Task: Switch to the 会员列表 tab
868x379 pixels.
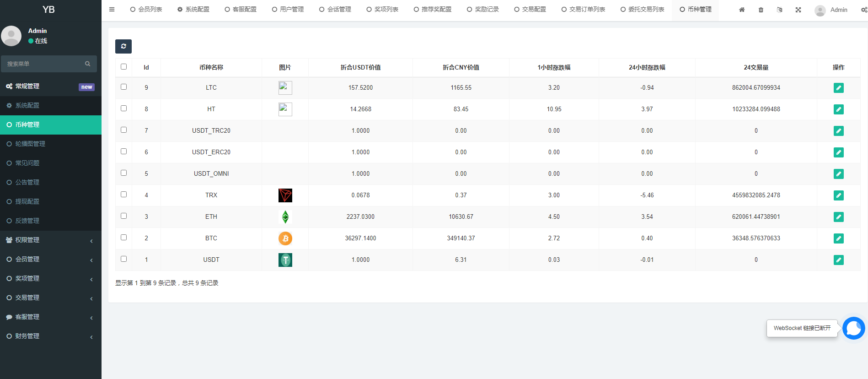Action: click(x=146, y=10)
